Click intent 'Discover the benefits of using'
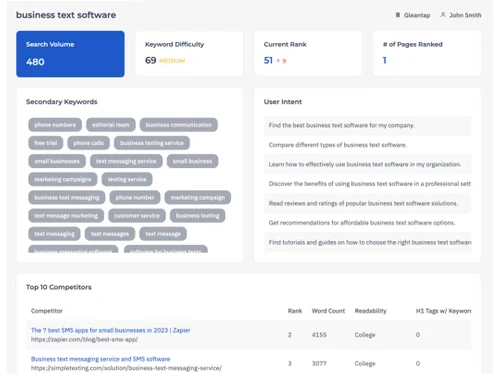Viewport: 500px width, 375px height. [368, 184]
